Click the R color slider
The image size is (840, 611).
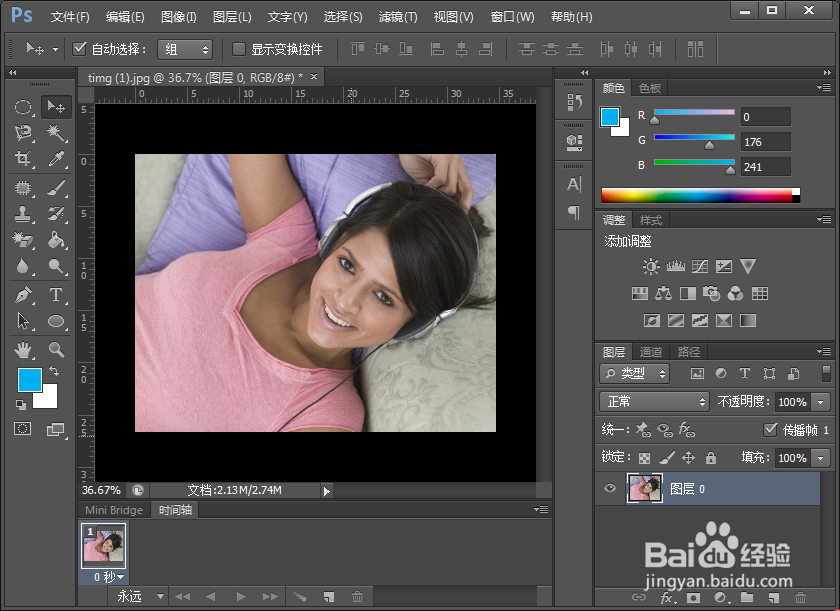click(x=694, y=112)
